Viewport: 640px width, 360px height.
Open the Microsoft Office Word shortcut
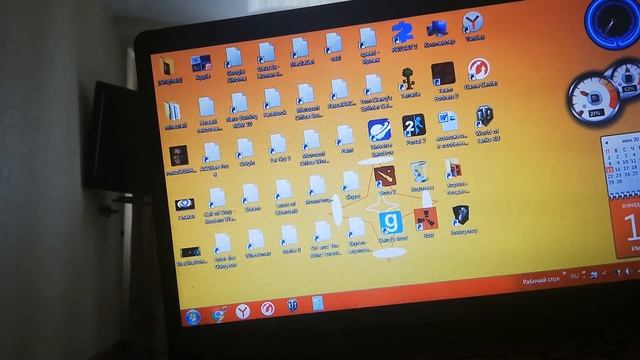pos(313,147)
